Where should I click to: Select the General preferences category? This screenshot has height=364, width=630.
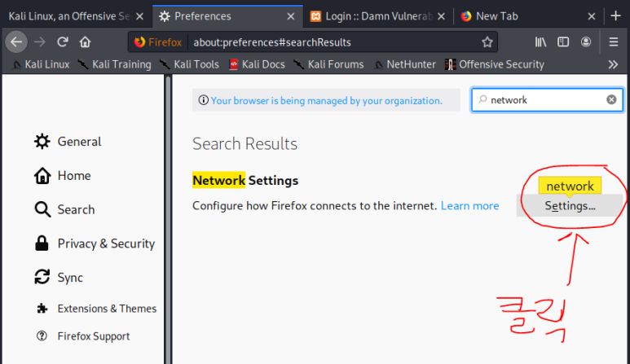pos(68,142)
